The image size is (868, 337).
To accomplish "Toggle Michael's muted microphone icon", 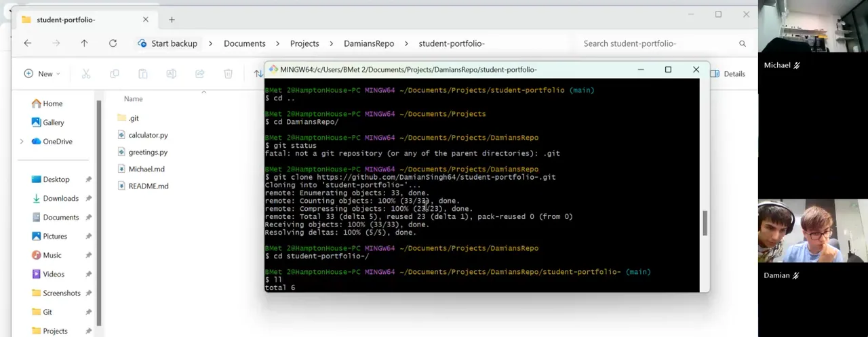I will click(797, 66).
